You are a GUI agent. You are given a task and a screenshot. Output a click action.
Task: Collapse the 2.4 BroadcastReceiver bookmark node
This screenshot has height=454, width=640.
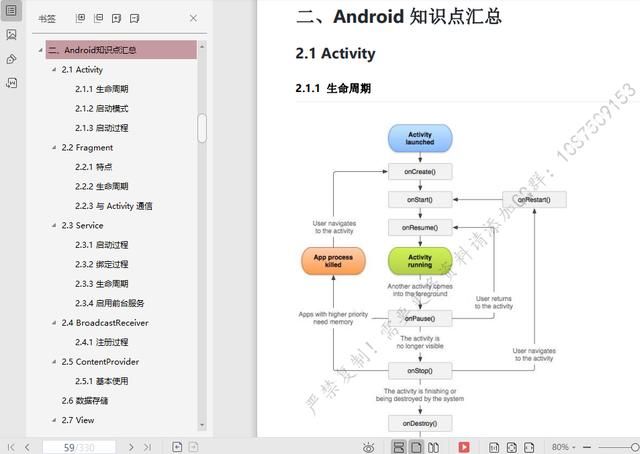point(53,323)
